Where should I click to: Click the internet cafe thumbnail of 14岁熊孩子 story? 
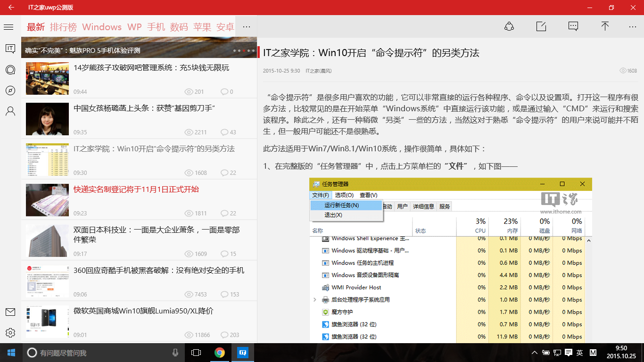[47, 79]
